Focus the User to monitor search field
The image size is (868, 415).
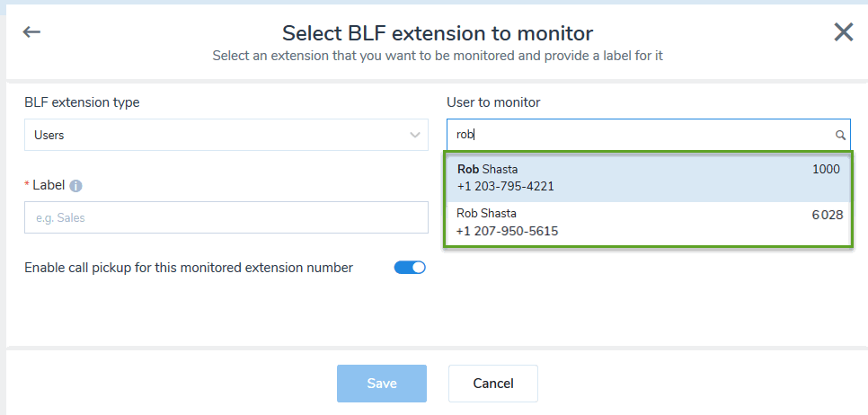[648, 135]
